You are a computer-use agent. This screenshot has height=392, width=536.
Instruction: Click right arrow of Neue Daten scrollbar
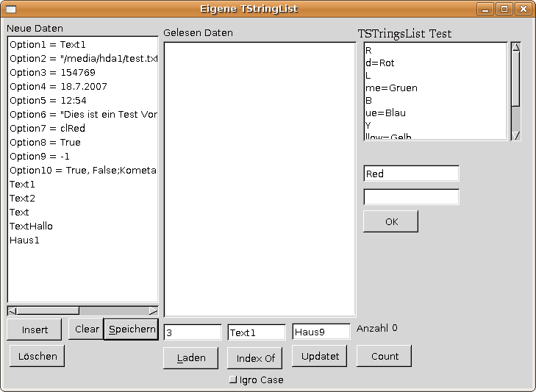click(x=153, y=310)
